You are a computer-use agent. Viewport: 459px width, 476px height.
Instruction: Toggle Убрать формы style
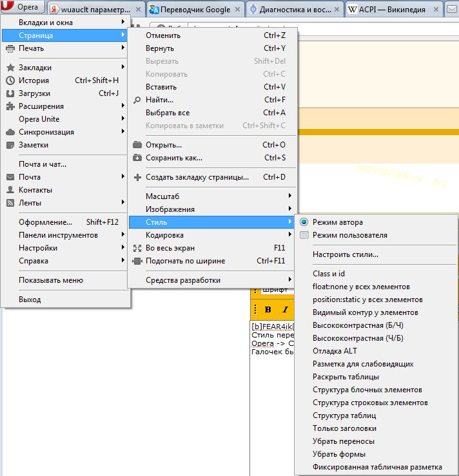point(376,455)
